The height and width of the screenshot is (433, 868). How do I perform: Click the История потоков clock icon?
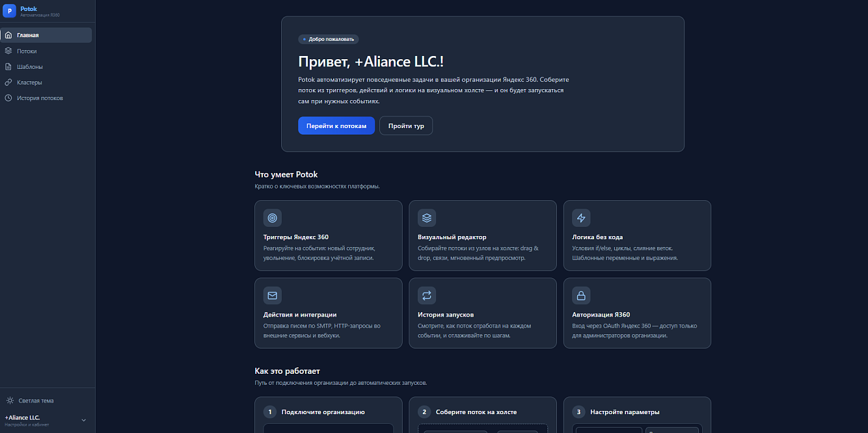(8, 98)
